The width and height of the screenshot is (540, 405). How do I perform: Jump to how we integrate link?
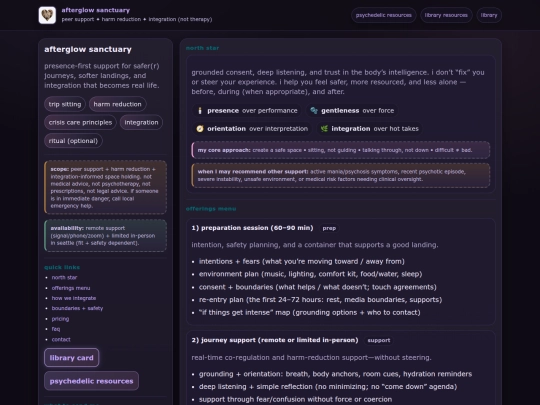point(74,298)
